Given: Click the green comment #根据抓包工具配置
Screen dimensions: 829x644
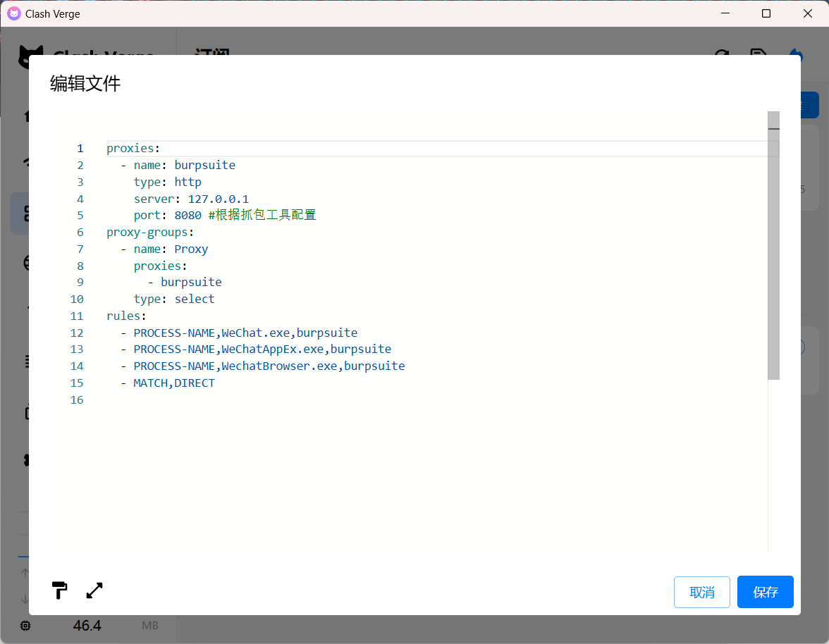Looking at the screenshot, I should (x=262, y=216).
